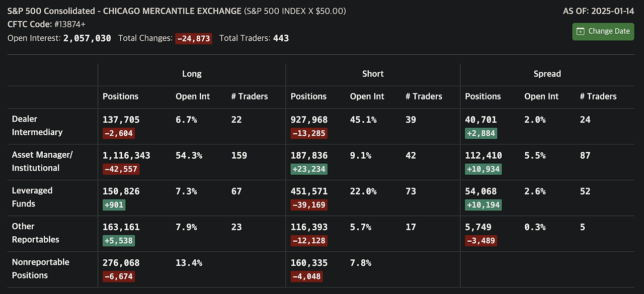Click the Dealer Intermediary row label
The height and width of the screenshot is (294, 644).
click(37, 126)
